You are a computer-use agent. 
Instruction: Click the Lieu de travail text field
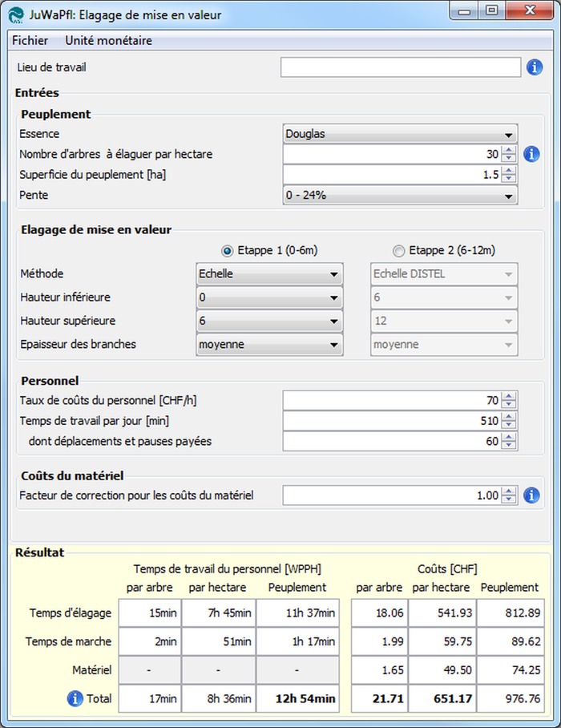400,67
